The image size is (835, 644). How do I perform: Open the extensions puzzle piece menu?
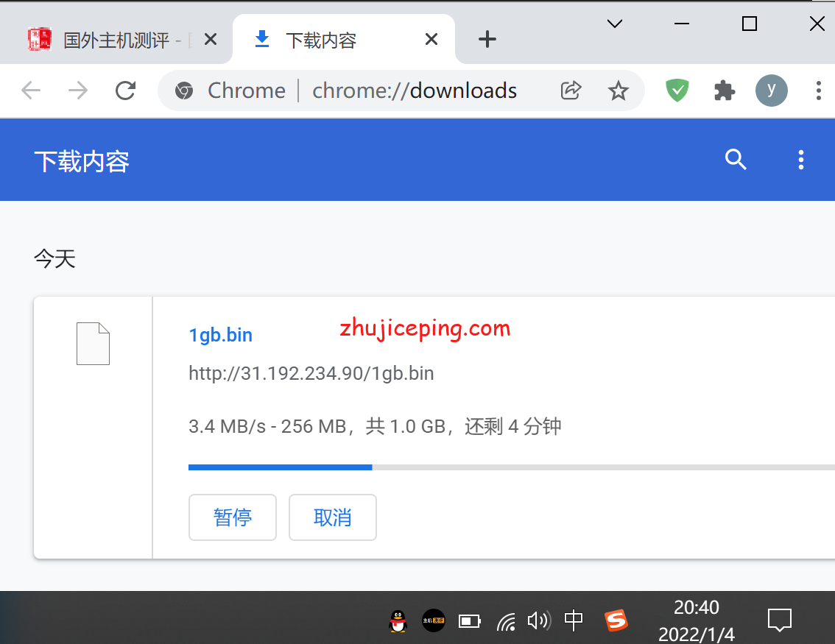click(725, 91)
